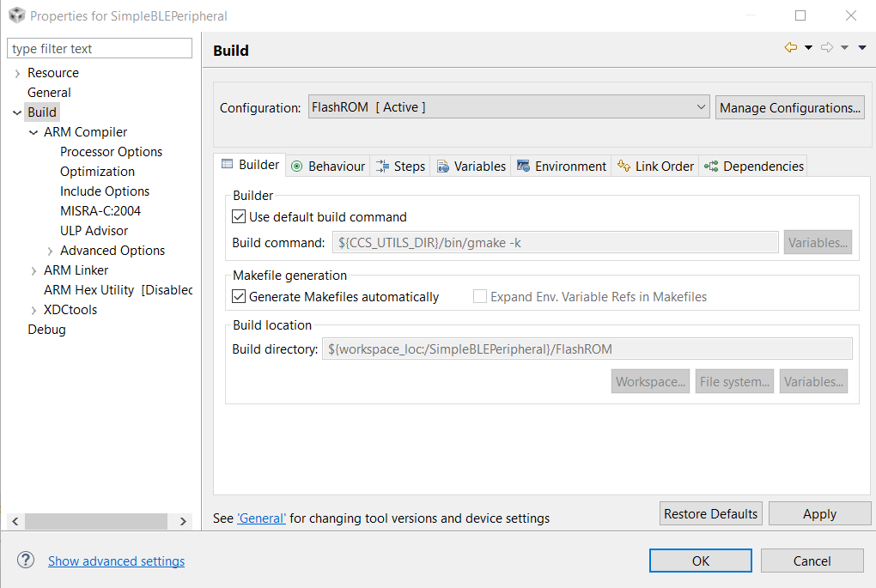Switch to the Environment tab
Viewport: 876px width, 588px height.
pos(561,167)
